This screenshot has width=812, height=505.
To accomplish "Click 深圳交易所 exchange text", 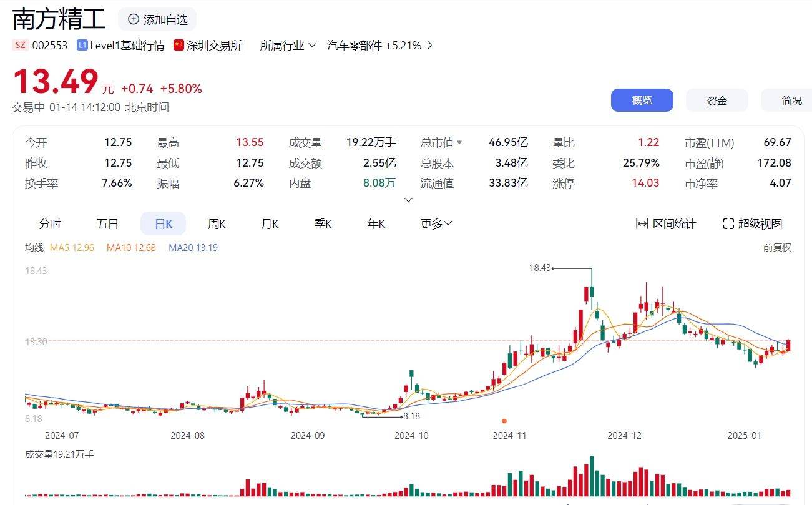I will [x=214, y=45].
